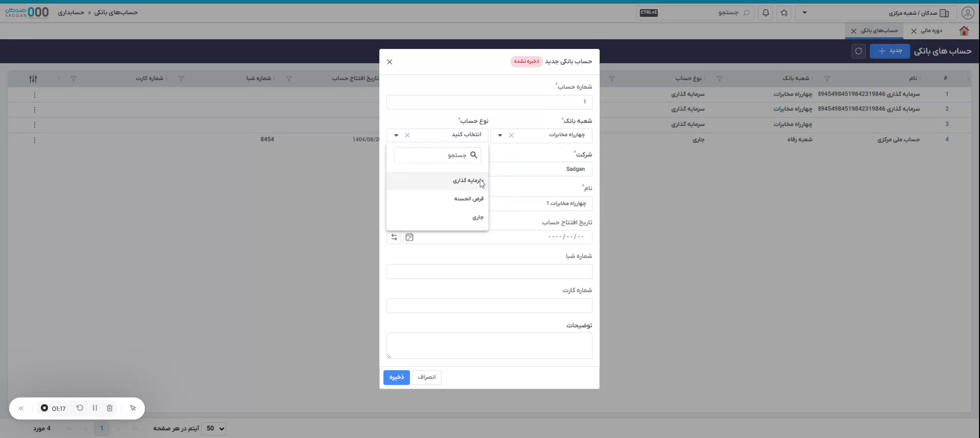980x438 pixels.
Task: Focus the Sheba number field
Action: [x=489, y=272]
